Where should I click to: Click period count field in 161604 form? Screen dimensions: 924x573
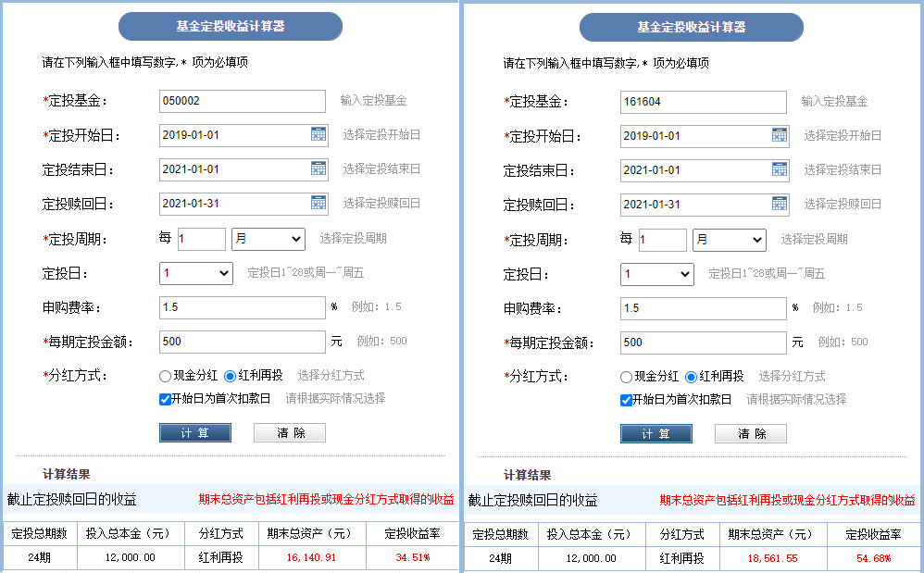[662, 241]
